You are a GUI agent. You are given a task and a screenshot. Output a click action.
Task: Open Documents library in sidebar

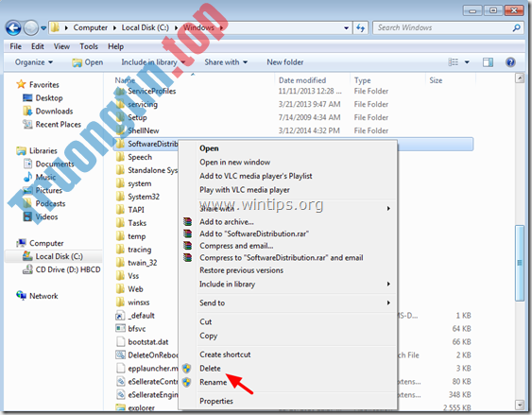(x=48, y=164)
